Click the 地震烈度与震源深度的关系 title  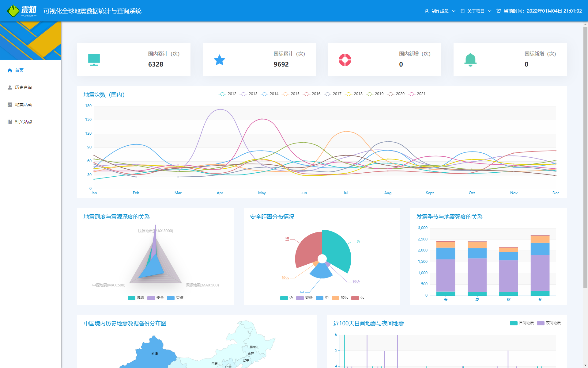[117, 217]
